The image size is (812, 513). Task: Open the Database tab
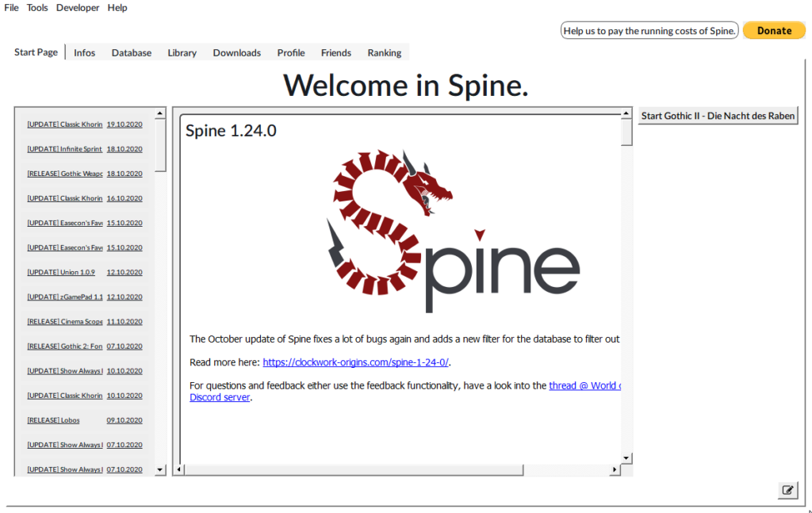tap(132, 53)
